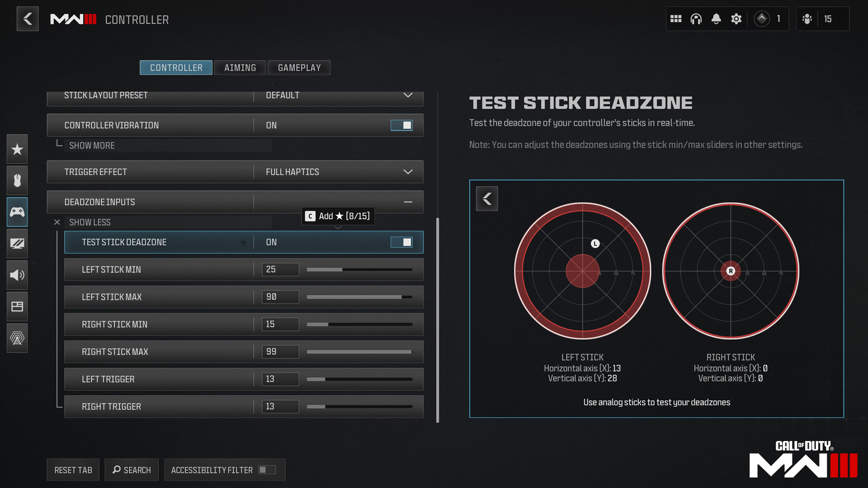Click the Reset Tab button
The height and width of the screenshot is (488, 868).
pos(73,470)
